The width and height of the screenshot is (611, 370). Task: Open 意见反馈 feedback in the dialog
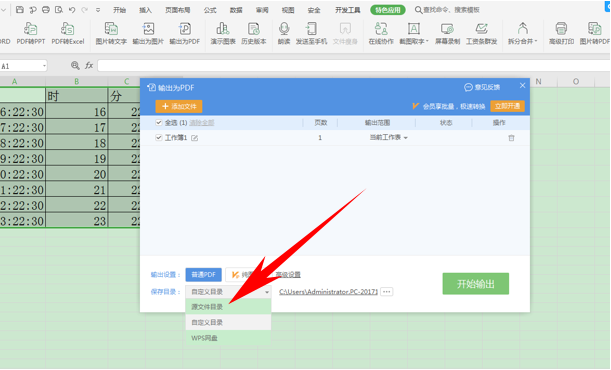click(x=482, y=87)
